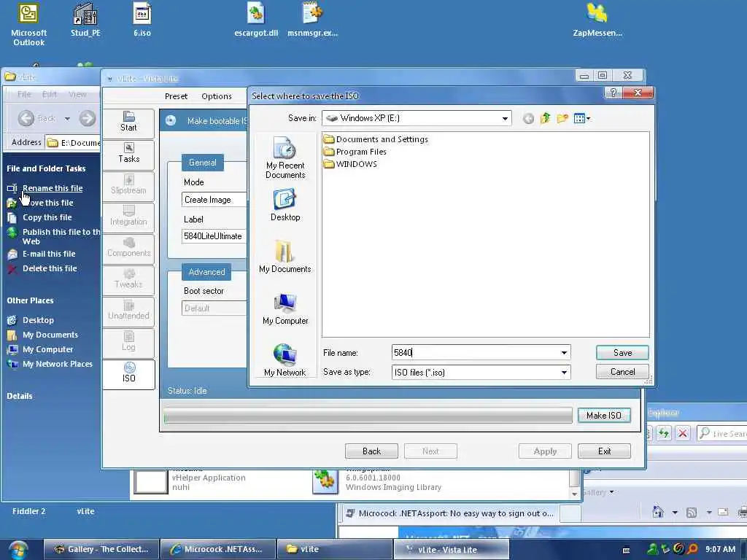Open the View Menu icon in save dialog
Screen dimensions: 747x560
(x=581, y=119)
